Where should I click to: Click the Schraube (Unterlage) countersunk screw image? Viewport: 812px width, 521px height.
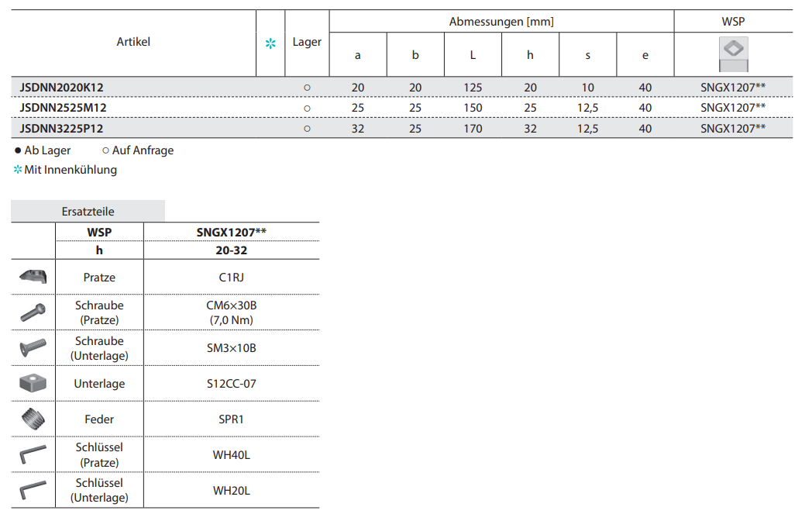[33, 347]
